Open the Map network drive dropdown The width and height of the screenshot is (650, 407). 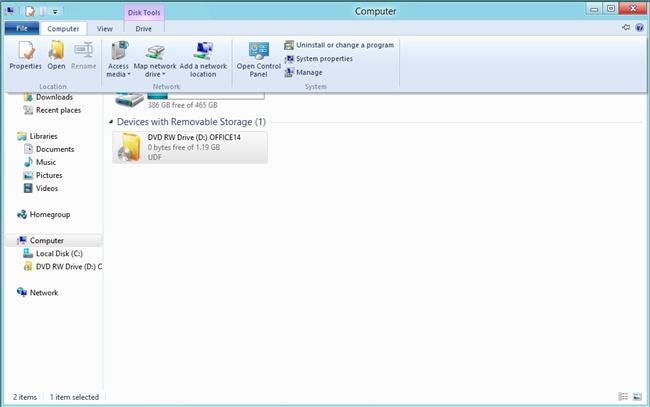(155, 59)
